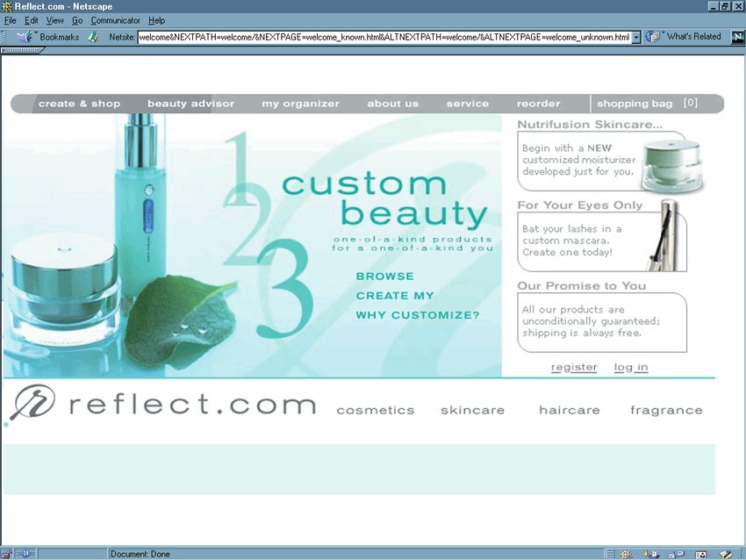Open Address Book icon in component bar
Screen dimensions: 746x560
701,554
